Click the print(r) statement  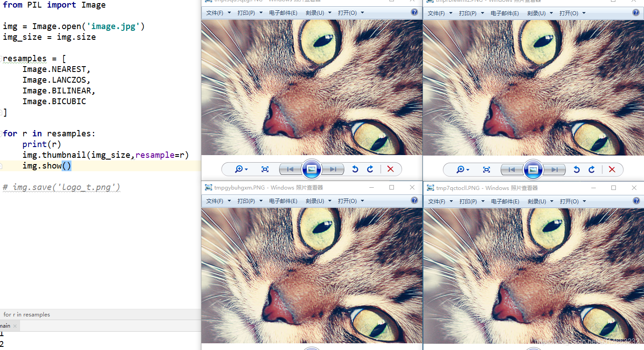click(x=42, y=144)
